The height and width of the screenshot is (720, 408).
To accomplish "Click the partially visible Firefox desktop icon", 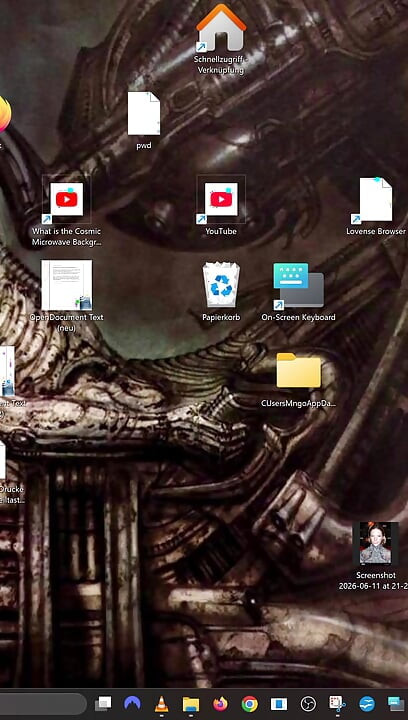I will tap(5, 114).
